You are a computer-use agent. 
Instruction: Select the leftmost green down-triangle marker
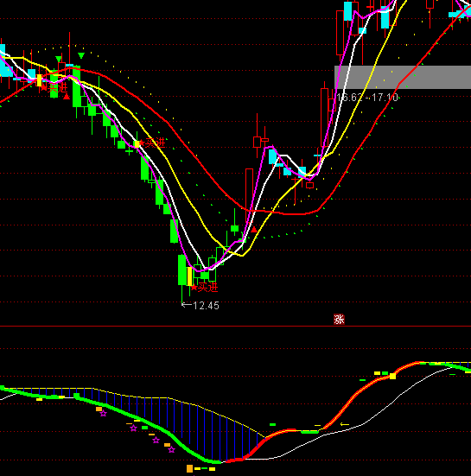pyautogui.click(x=59, y=58)
